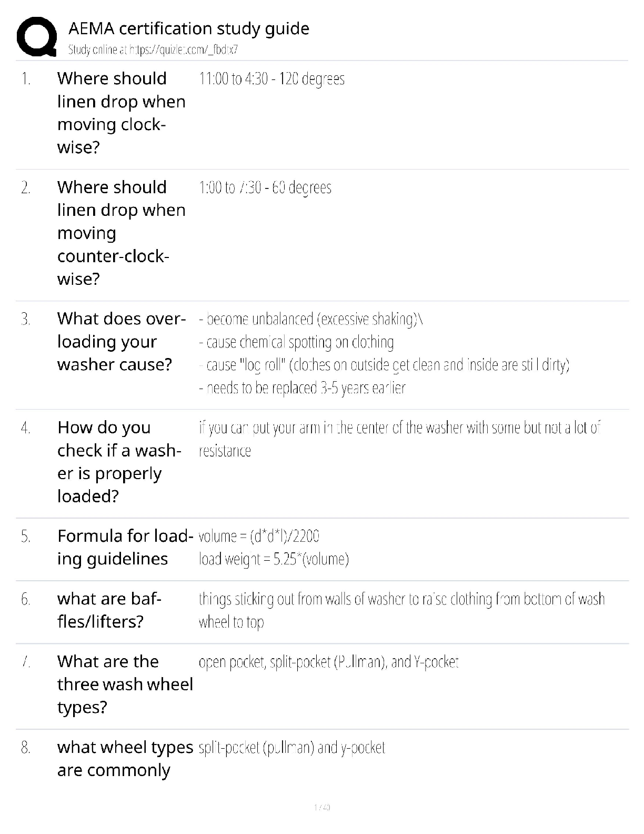Click the three wash wheel types question
Image resolution: width=644 pixels, height=834 pixels.
[x=125, y=684]
